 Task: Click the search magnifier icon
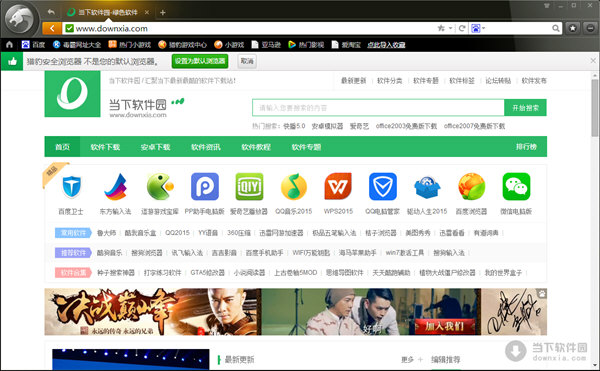click(x=556, y=28)
